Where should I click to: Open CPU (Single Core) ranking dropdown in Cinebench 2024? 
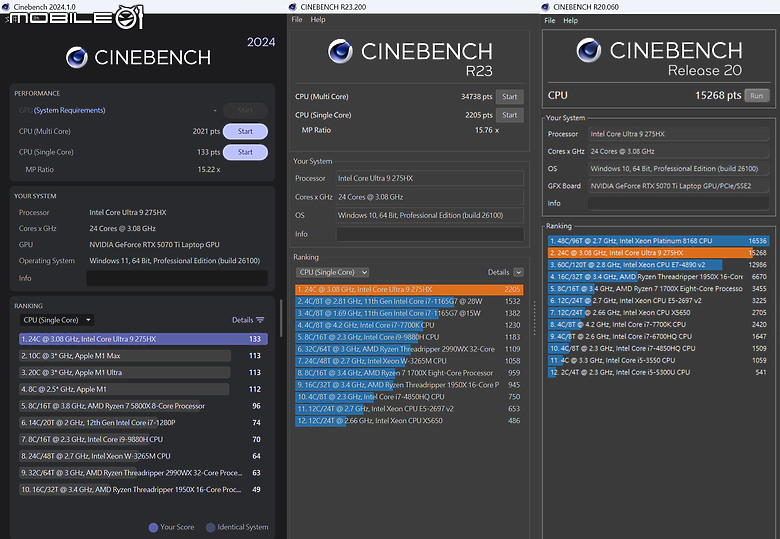click(57, 320)
